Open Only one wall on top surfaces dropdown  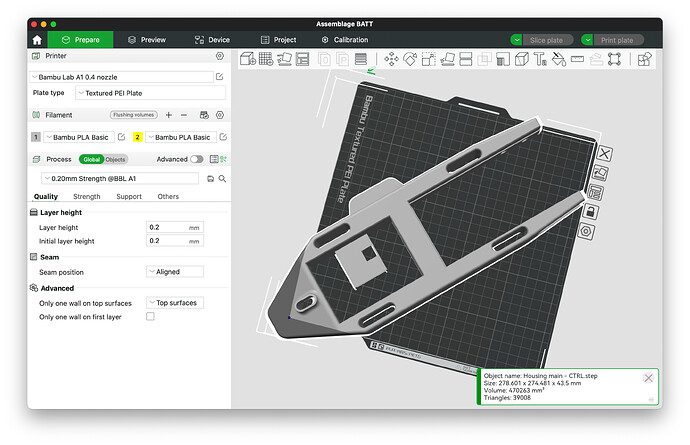(x=175, y=303)
